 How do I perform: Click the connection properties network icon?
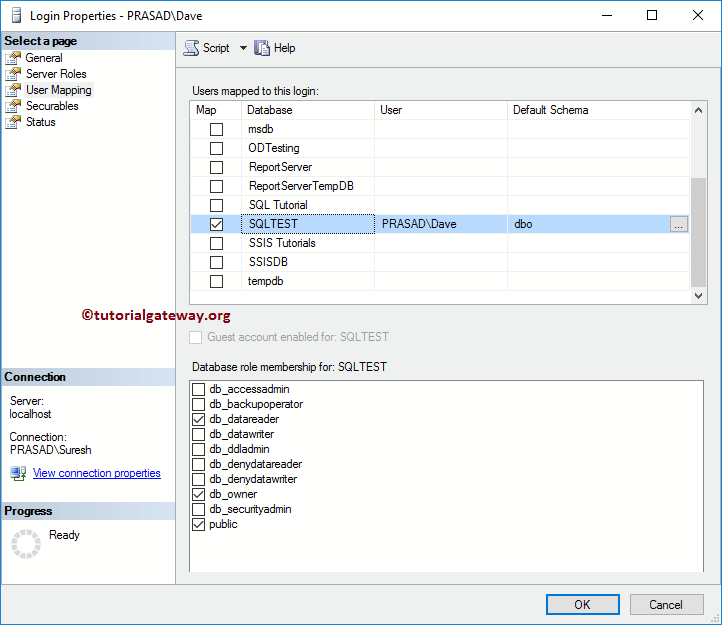pos(18,473)
